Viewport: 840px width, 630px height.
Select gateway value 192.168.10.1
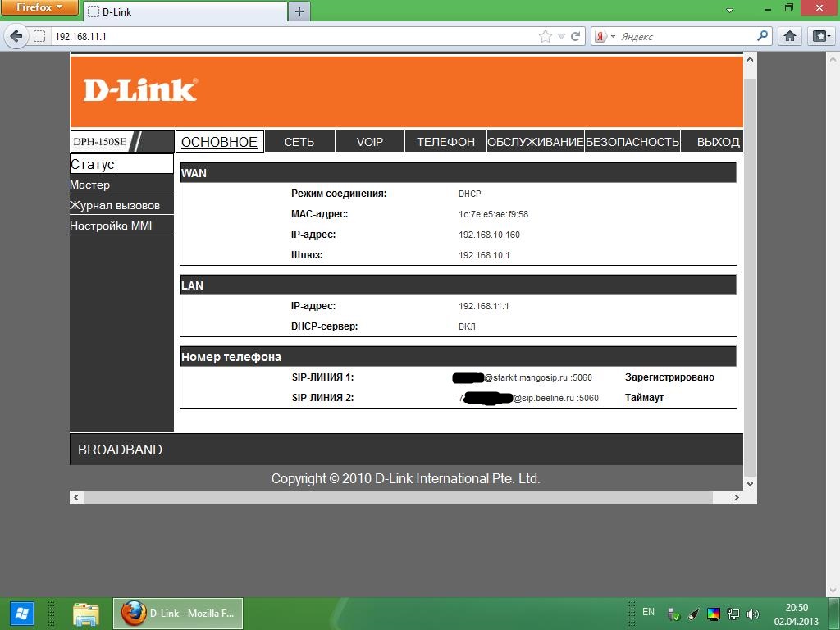[484, 255]
